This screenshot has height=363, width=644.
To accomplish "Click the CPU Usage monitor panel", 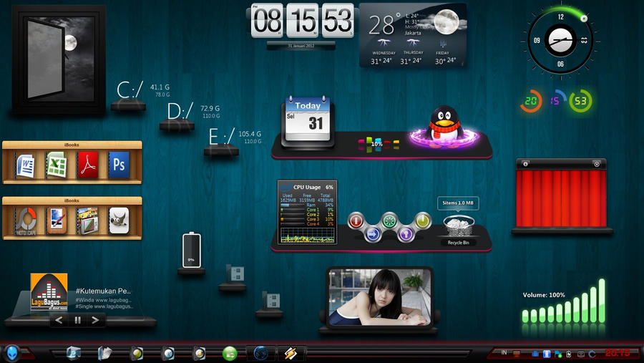I will [307, 212].
